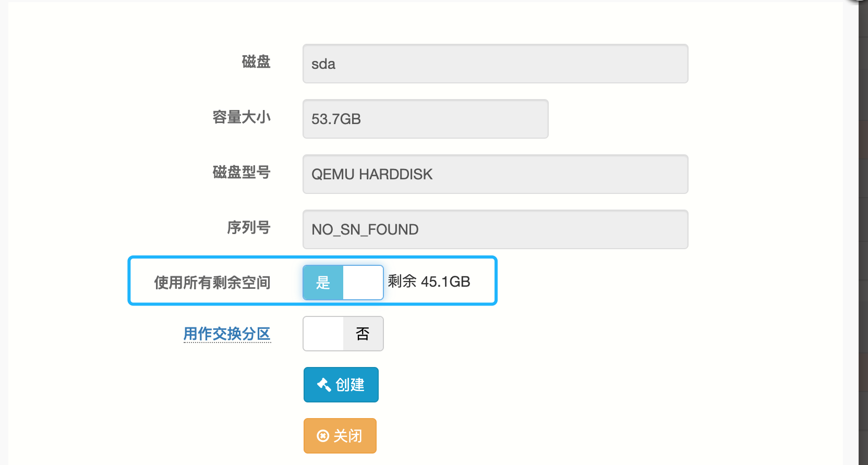Open the 用作交换分区 help link
Screen dimensions: 868x465
click(227, 334)
